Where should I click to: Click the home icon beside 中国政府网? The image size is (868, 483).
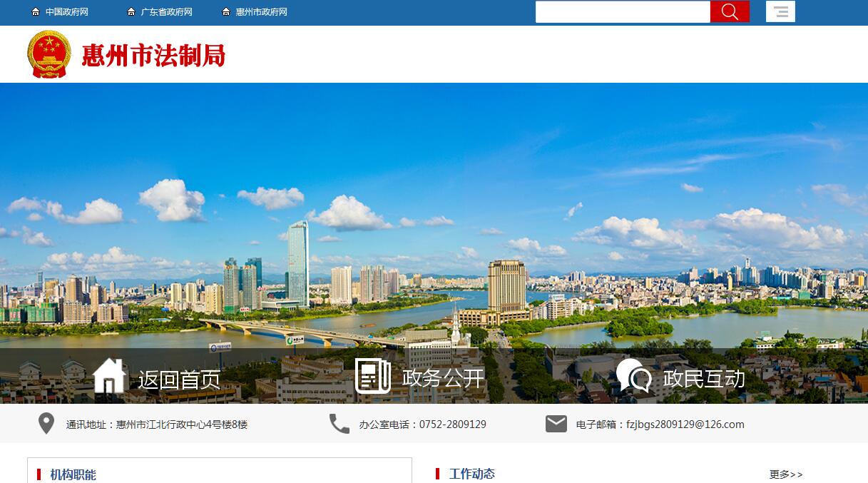(36, 12)
